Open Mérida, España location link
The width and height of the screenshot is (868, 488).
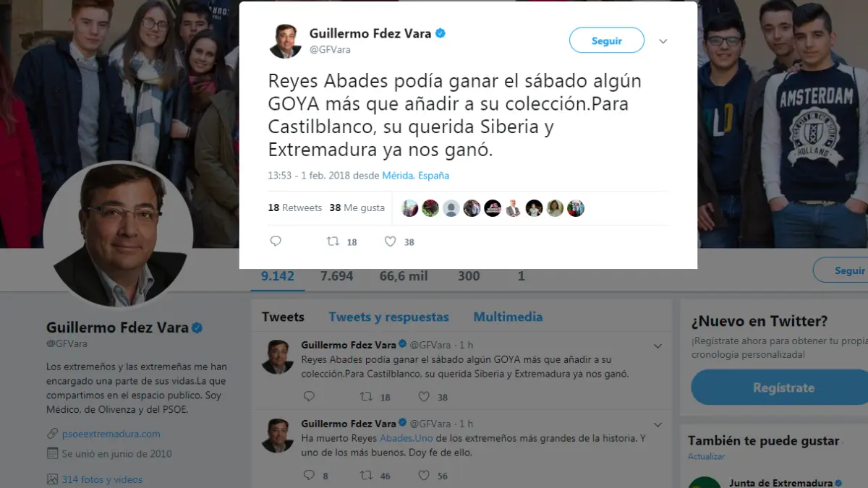[x=415, y=176]
